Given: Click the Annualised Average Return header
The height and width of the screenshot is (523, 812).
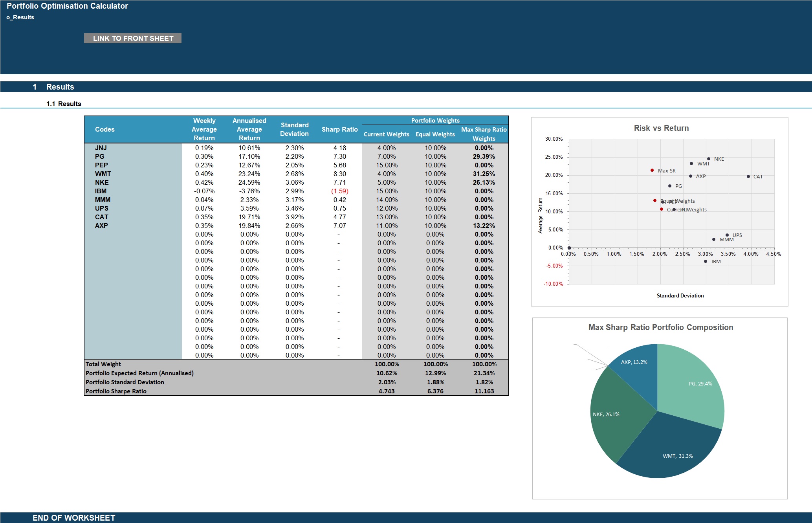Looking at the screenshot, I should [249, 129].
